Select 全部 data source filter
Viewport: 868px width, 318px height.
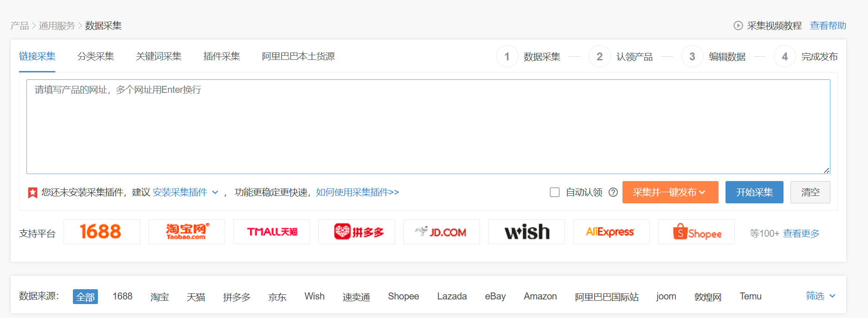(85, 297)
